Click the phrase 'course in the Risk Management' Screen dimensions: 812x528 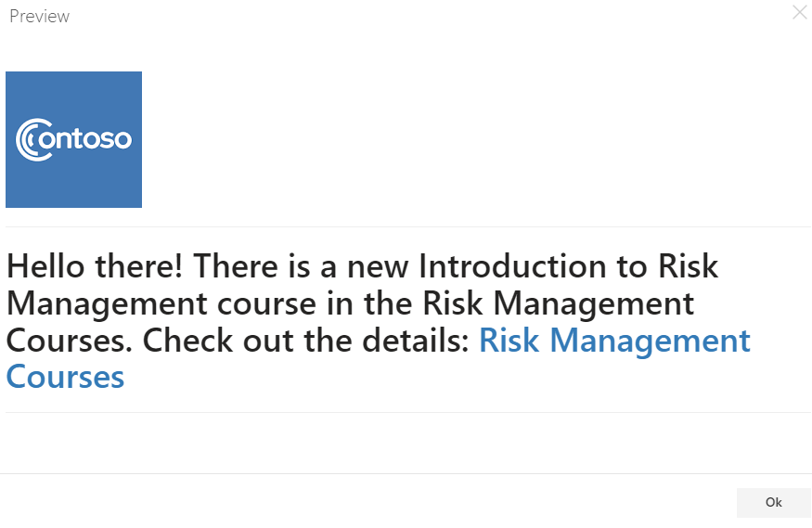click(456, 304)
